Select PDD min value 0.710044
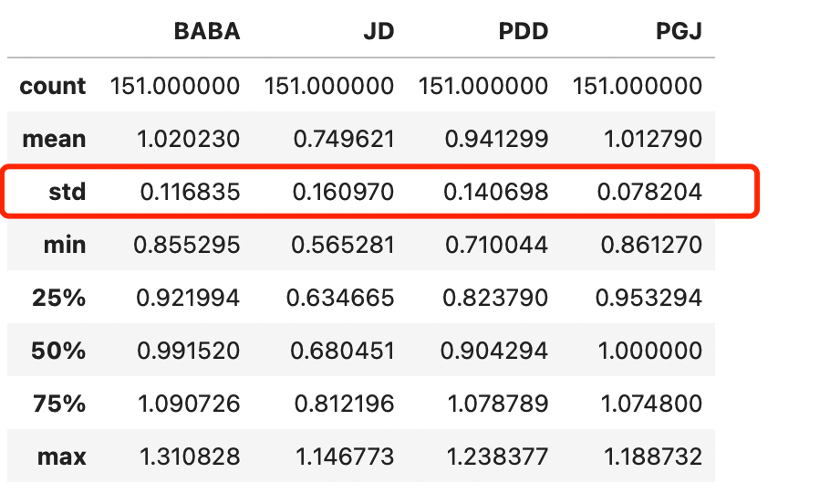Viewport: 830px width, 504px height. [x=497, y=244]
